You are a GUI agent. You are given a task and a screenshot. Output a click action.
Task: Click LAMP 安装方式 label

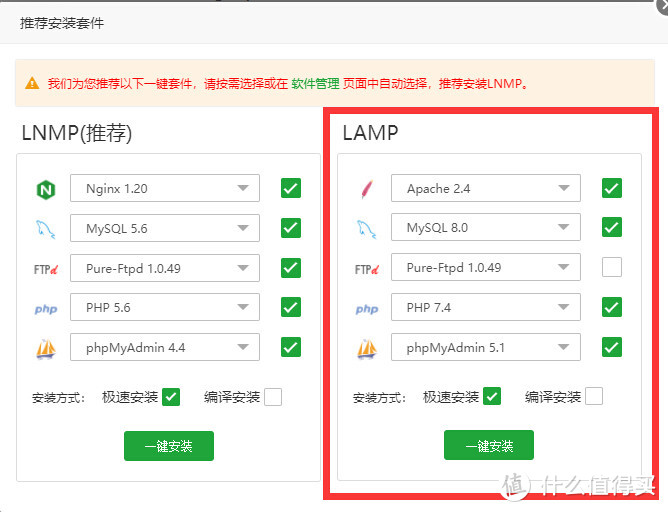[379, 398]
